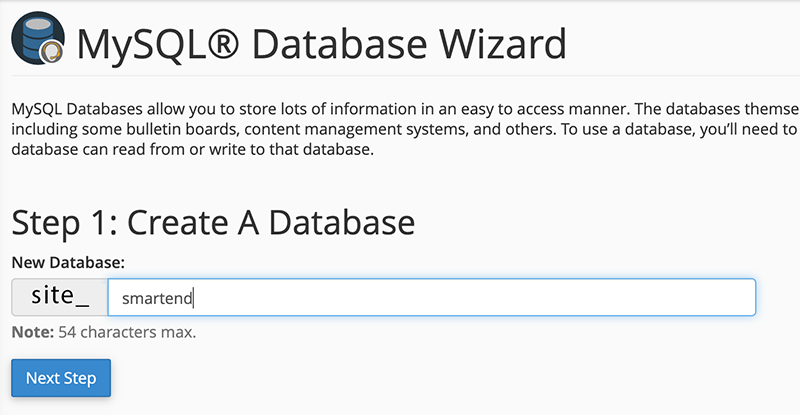Image resolution: width=800 pixels, height=415 pixels.
Task: Click the first line of the description paragraph
Action: (x=400, y=108)
